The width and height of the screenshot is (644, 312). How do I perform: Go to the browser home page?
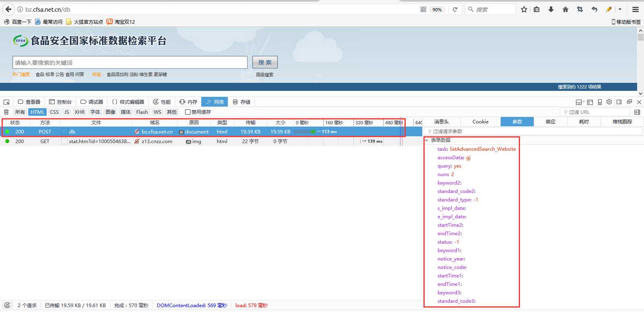pos(566,9)
